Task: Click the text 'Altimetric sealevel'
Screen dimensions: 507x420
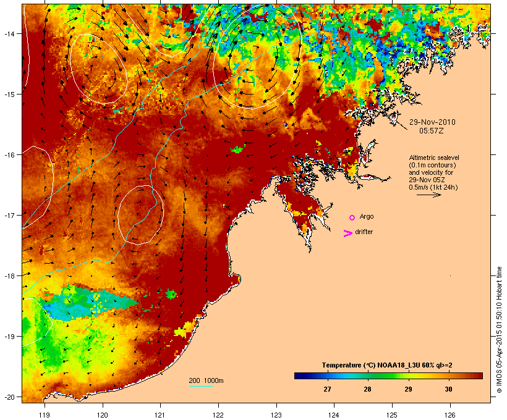Action: click(x=434, y=157)
